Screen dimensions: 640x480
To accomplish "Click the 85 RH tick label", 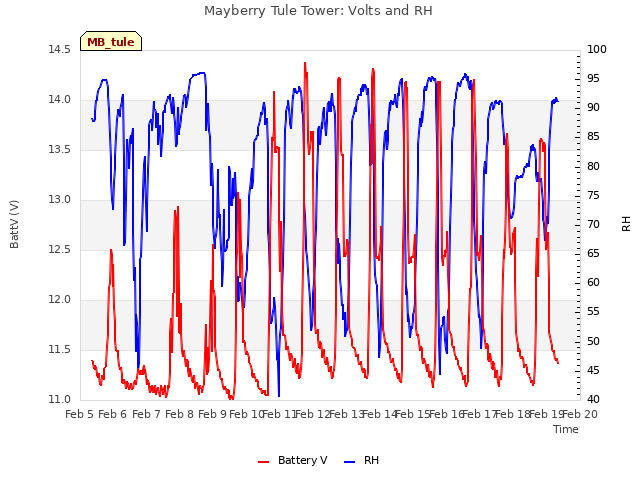I will point(593,137).
